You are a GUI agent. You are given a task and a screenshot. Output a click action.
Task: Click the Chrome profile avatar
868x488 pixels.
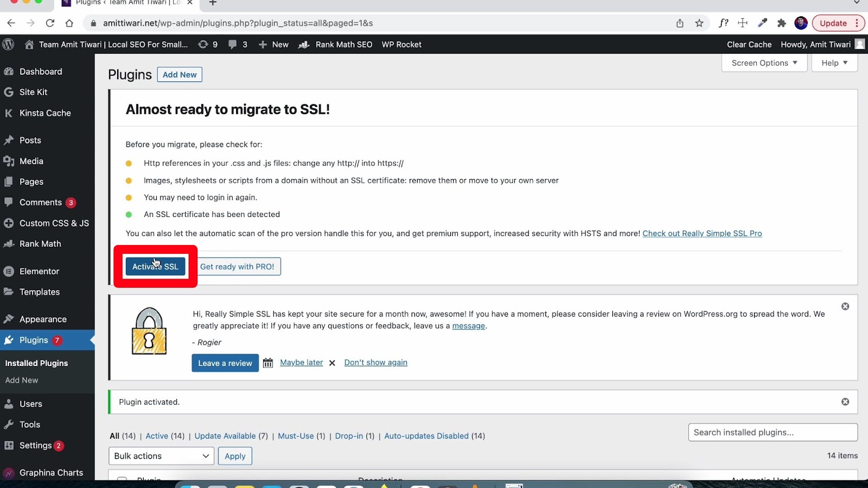(801, 23)
